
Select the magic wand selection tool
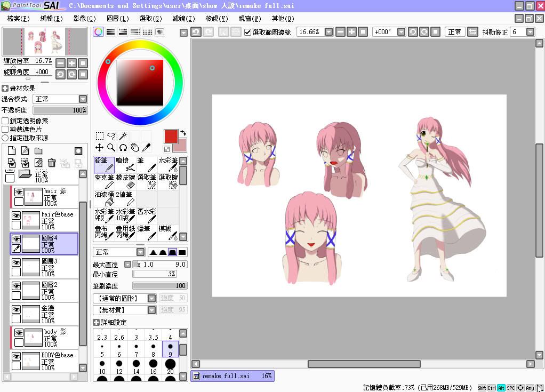[x=123, y=136]
